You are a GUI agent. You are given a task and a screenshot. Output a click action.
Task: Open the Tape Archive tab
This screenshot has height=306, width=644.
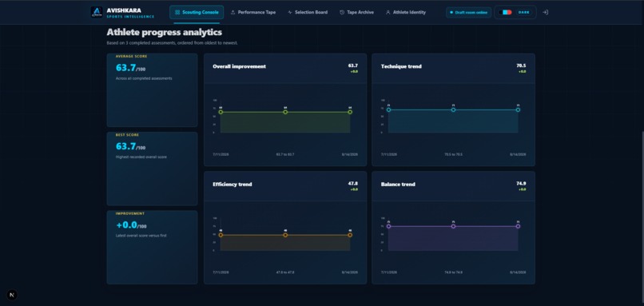356,12
